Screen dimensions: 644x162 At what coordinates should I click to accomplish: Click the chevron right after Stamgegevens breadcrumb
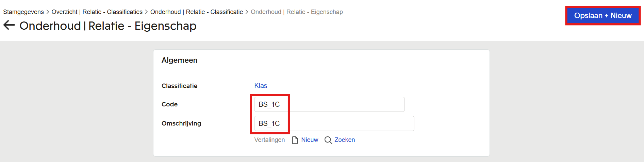tap(48, 12)
